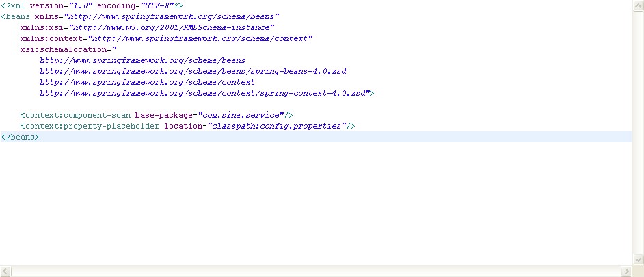Click the horizontal scrollbar track

coord(316,272)
